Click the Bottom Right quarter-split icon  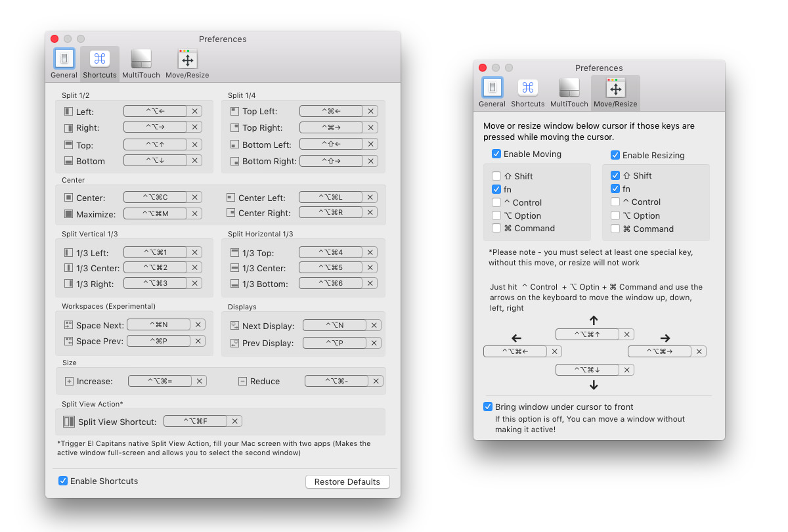tap(234, 160)
